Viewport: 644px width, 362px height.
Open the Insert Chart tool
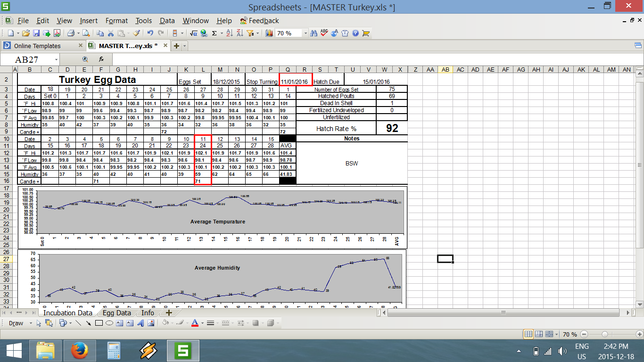pyautogui.click(x=269, y=33)
